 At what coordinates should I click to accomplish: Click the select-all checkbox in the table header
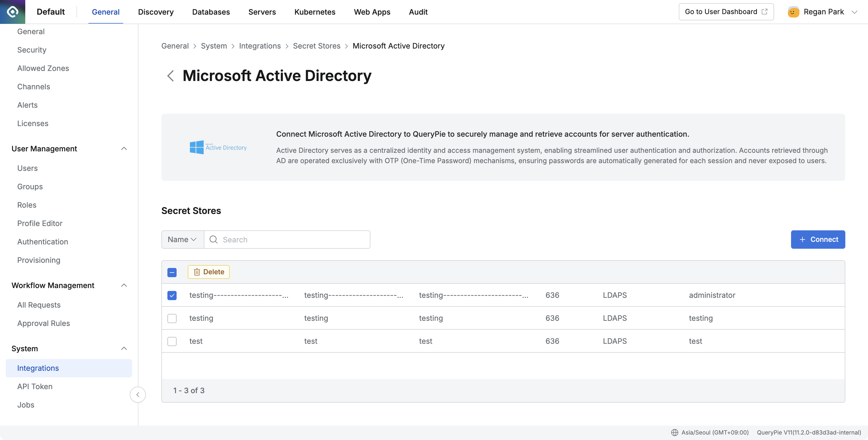tap(172, 272)
